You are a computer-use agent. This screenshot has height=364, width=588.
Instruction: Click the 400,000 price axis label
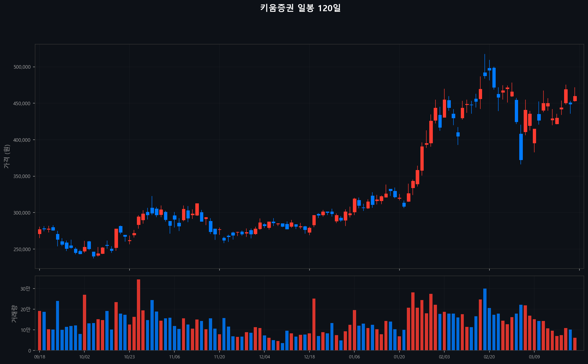22,140
